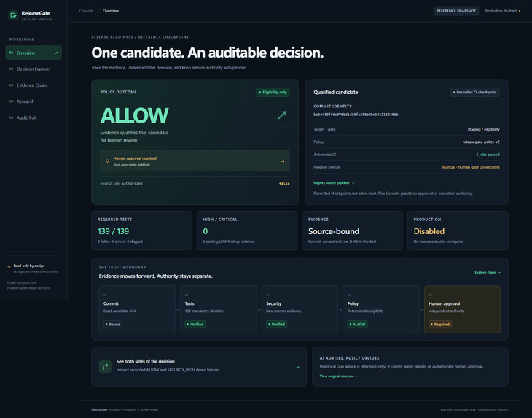
Task: Click the arrow on Human approval required row
Action: 282,161
